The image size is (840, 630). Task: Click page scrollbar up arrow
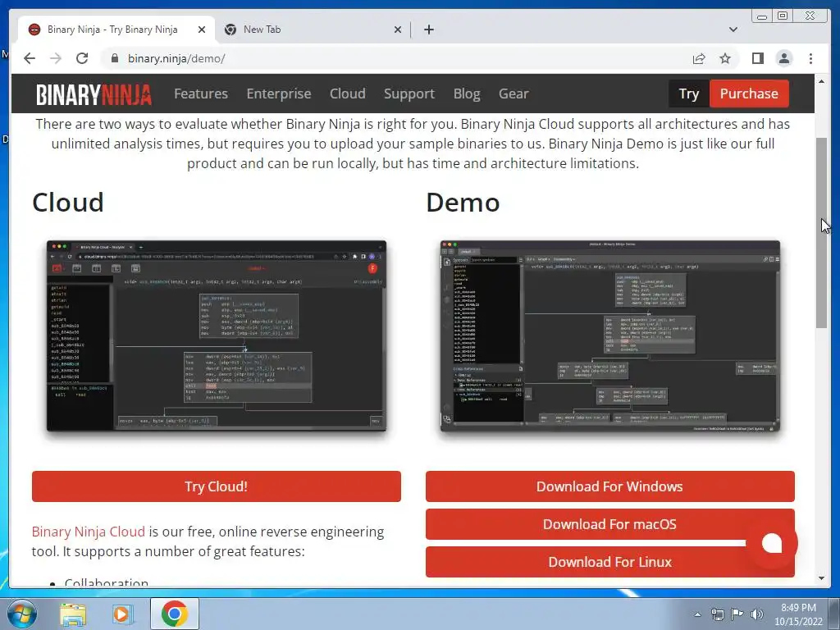(x=822, y=81)
